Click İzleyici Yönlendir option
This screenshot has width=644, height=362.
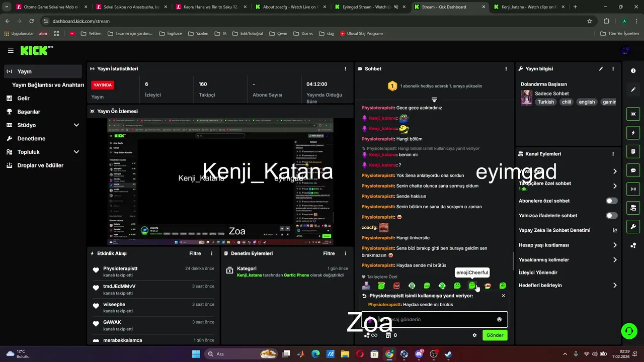click(538, 273)
